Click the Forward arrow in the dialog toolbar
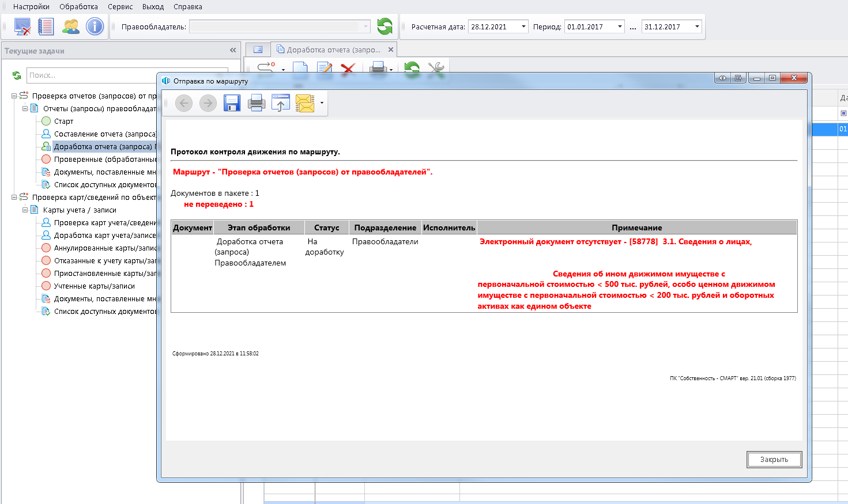This screenshot has height=504, width=848. pos(208,103)
